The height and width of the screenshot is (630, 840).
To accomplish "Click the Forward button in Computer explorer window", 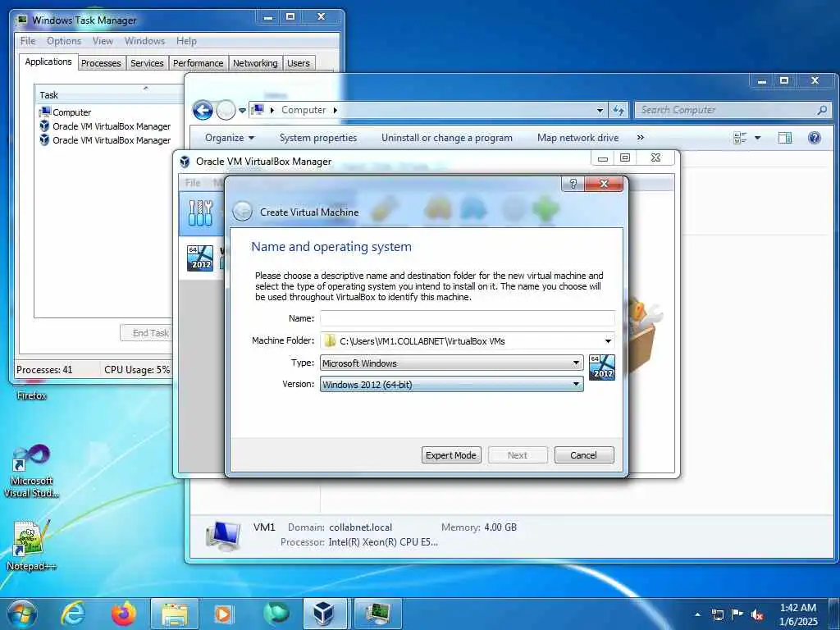I will click(x=226, y=111).
